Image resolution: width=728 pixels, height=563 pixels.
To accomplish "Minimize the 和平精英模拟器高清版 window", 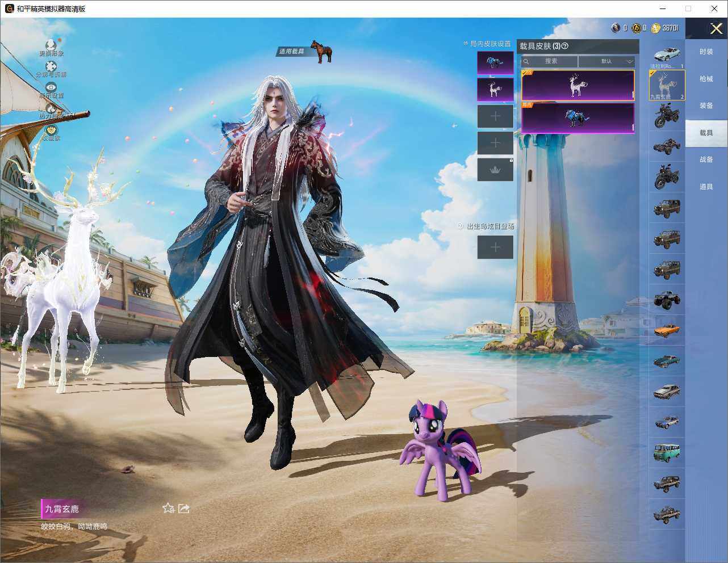I will 664,9.
